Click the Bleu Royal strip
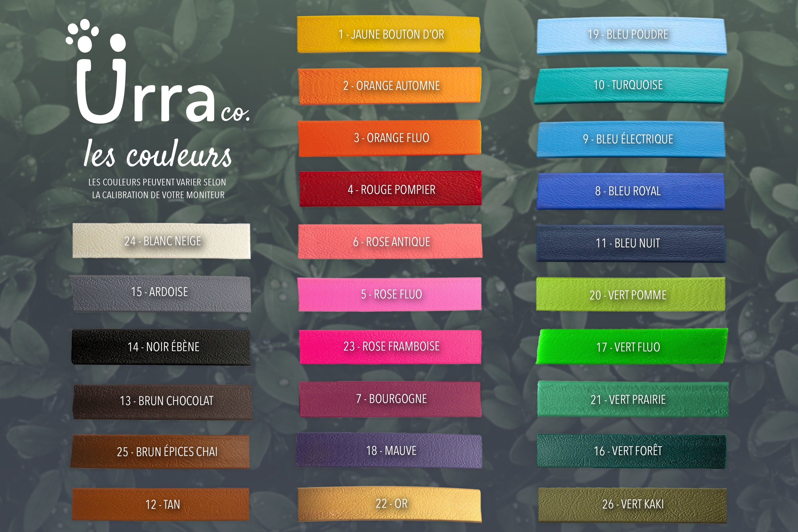 [630, 191]
